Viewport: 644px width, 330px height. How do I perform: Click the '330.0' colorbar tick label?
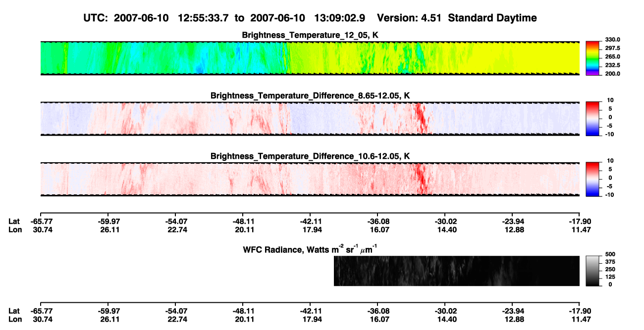(x=612, y=40)
